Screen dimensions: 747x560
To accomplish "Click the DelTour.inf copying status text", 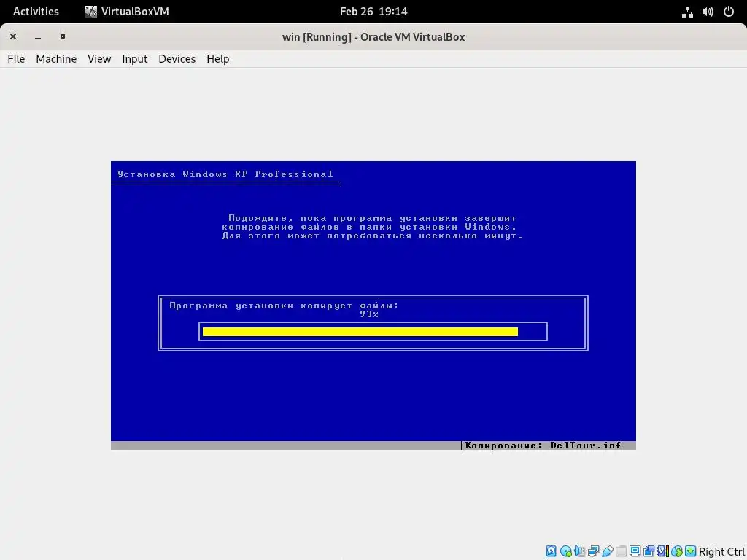I will click(x=543, y=446).
